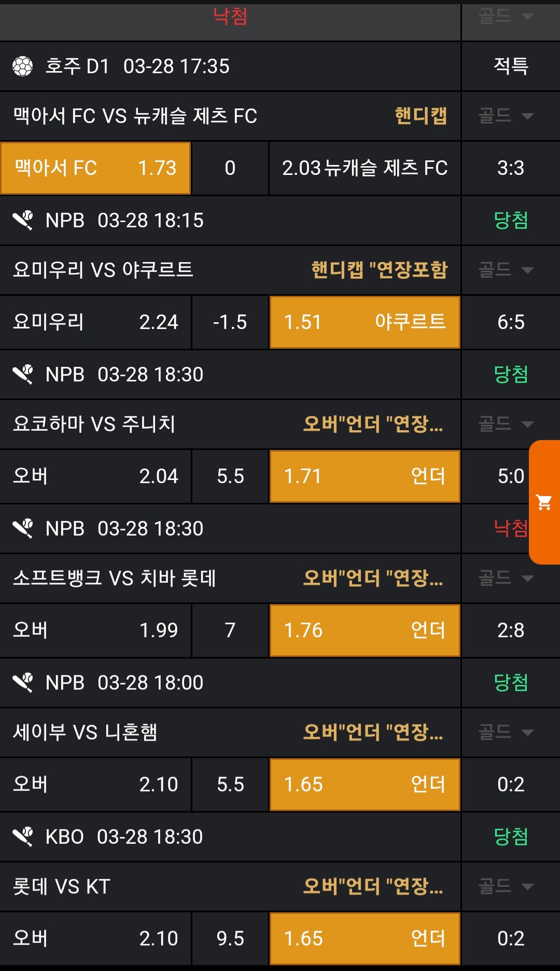
Task: Click the baseball icon for NPB 18:15
Action: click(x=23, y=221)
